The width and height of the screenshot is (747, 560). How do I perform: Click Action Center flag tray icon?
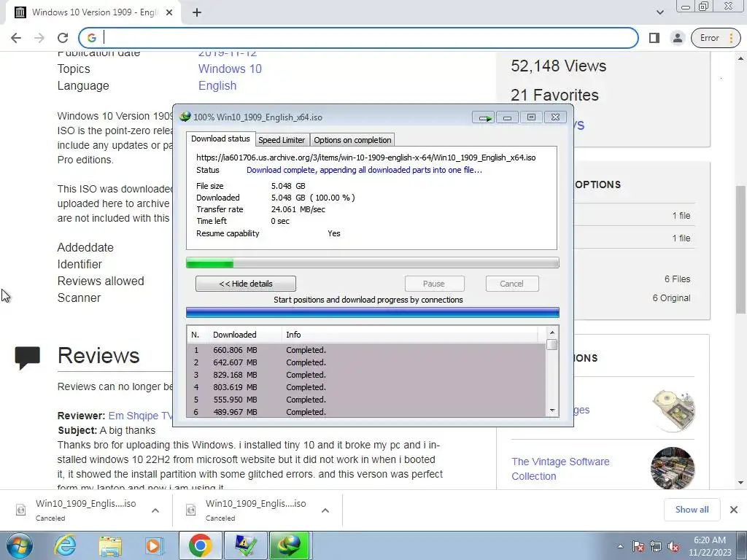pyautogui.click(x=638, y=546)
